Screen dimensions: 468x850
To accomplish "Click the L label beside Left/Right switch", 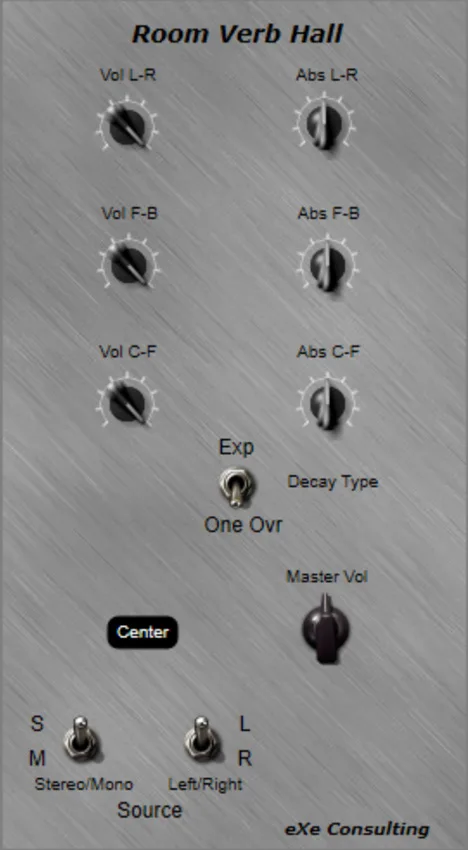I will [x=245, y=724].
